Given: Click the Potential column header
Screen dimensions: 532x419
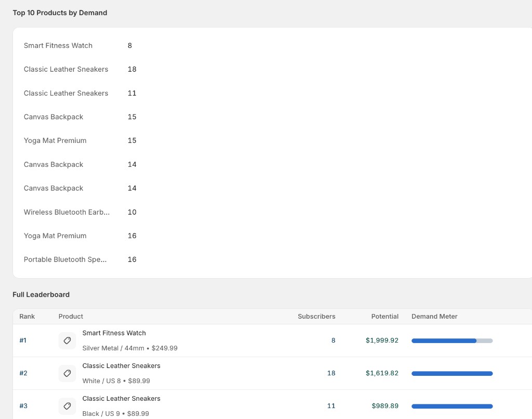Looking at the screenshot, I should coord(385,317).
